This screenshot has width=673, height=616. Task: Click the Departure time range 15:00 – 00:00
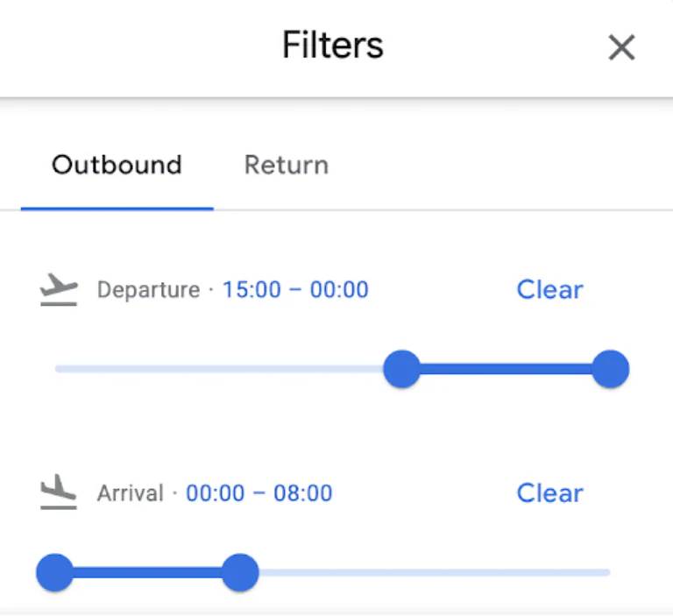point(295,289)
